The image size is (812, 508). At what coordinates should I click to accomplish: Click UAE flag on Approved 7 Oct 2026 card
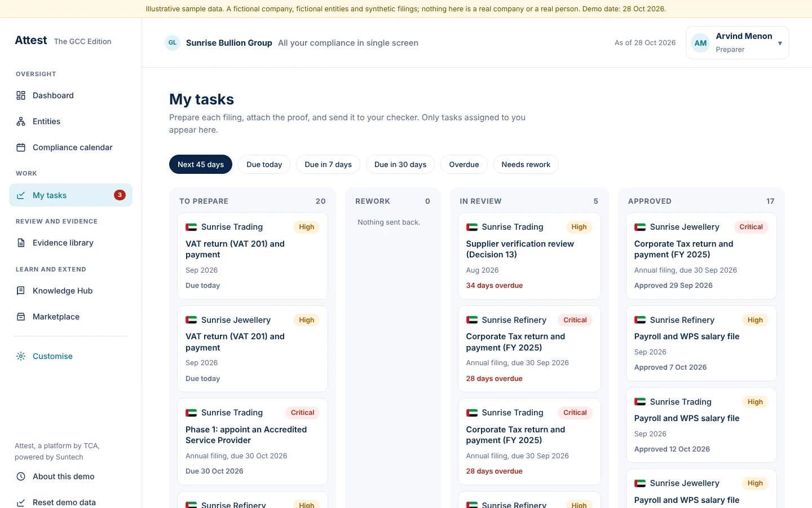pos(640,320)
